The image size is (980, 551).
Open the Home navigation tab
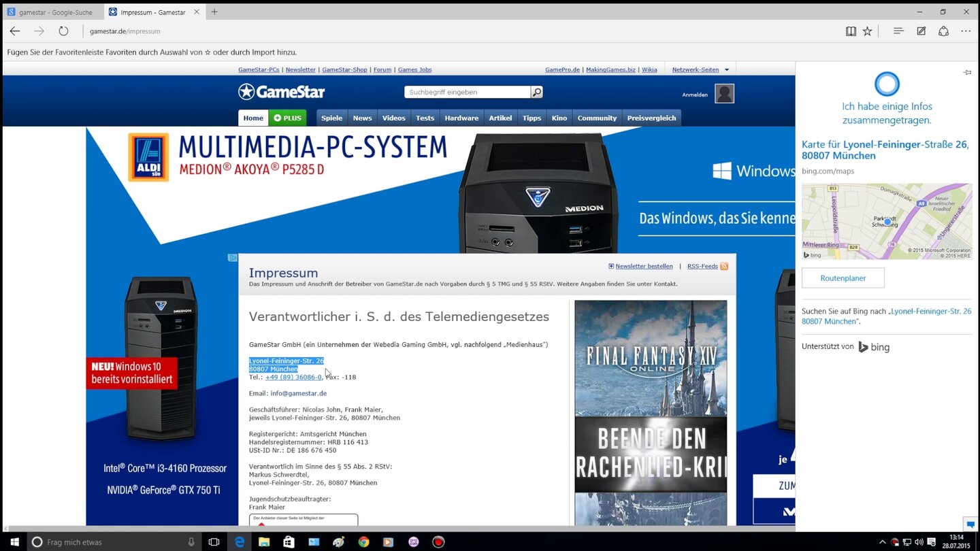click(253, 118)
